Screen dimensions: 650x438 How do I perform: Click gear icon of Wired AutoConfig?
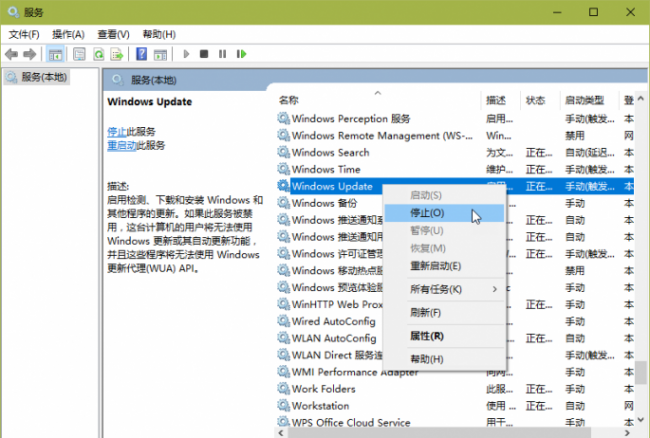coord(284,321)
